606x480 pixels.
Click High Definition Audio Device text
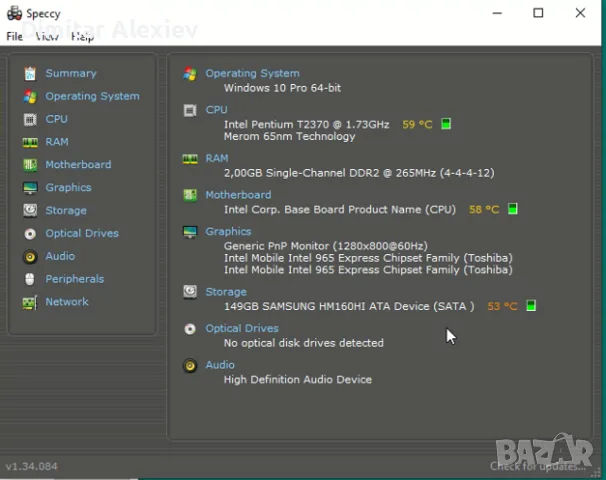[x=298, y=380]
